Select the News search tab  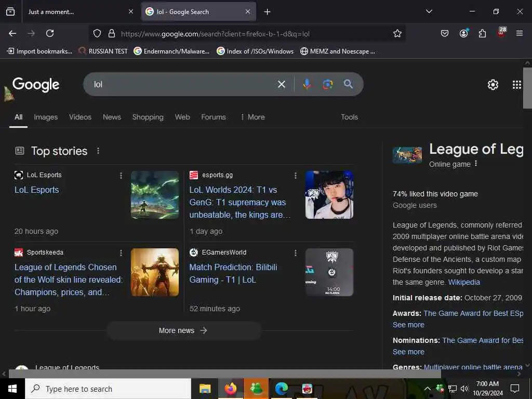(112, 117)
